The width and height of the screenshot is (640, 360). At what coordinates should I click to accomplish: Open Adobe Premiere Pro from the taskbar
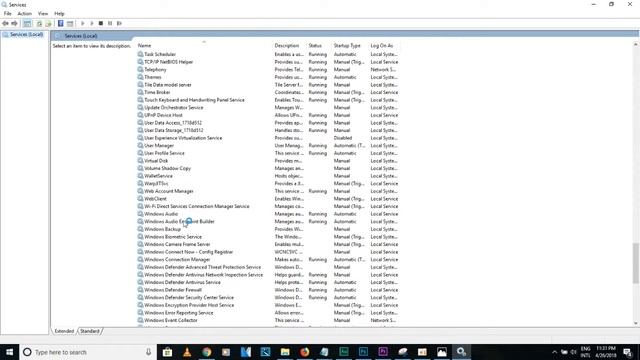point(383,352)
